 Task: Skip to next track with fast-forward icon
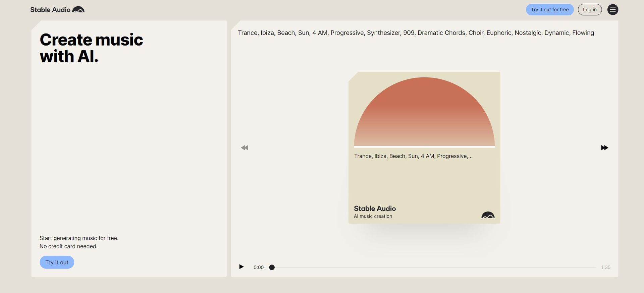click(604, 148)
